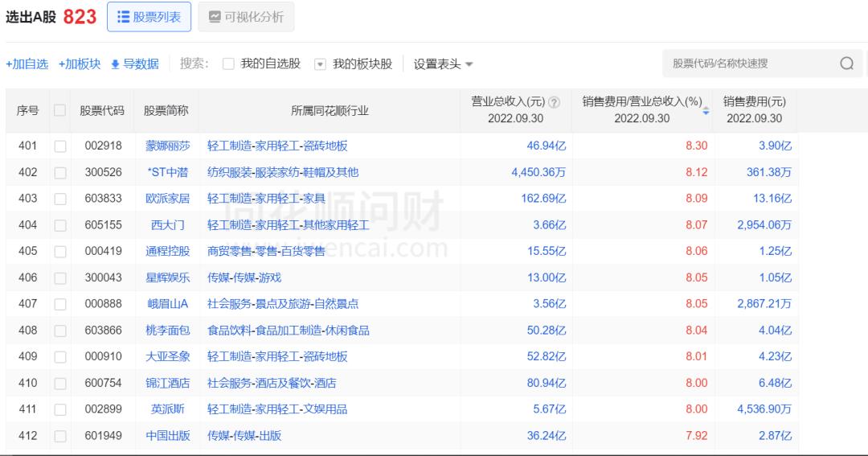Check the box for row 405 通程控股
Image resolution: width=868 pixels, height=456 pixels.
tap(60, 252)
